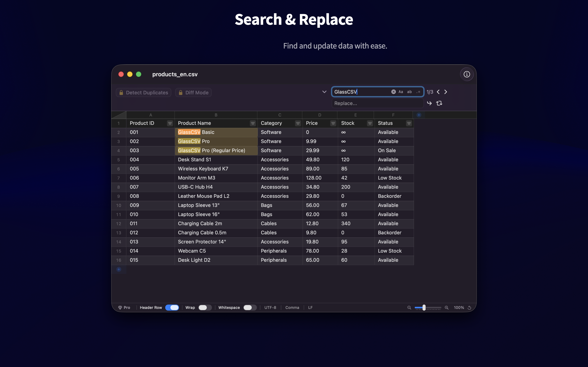
Task: Disable the Header Row toggle
Action: pyautogui.click(x=172, y=307)
